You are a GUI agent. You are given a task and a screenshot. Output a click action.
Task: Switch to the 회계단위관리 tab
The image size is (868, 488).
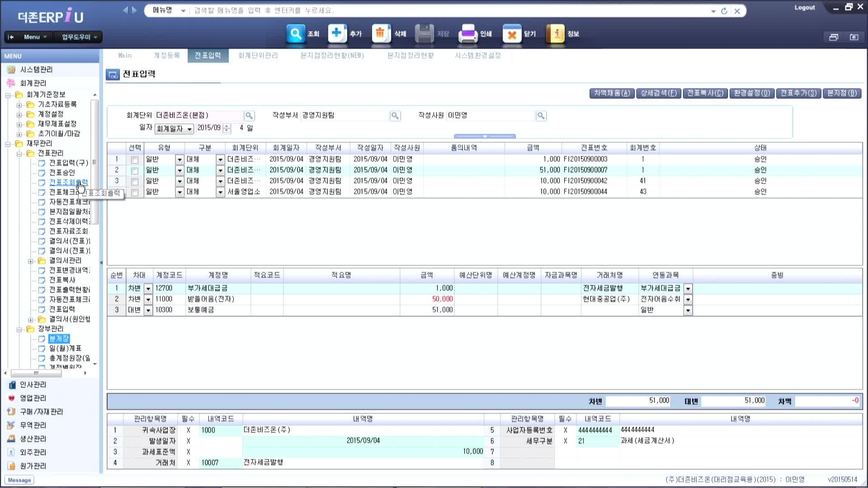(x=258, y=56)
